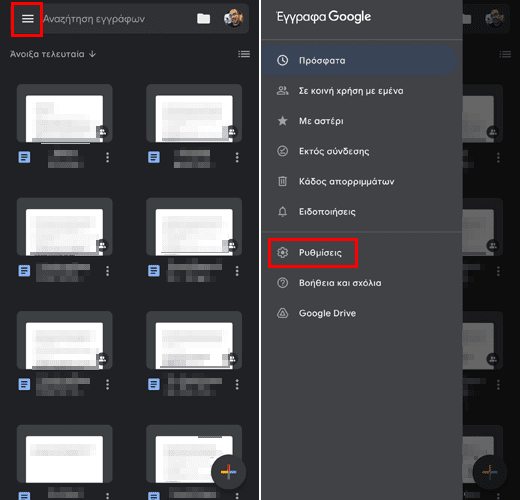The width and height of the screenshot is (520, 500).
Task: Click Docs file icon under third right document
Action: [154, 384]
